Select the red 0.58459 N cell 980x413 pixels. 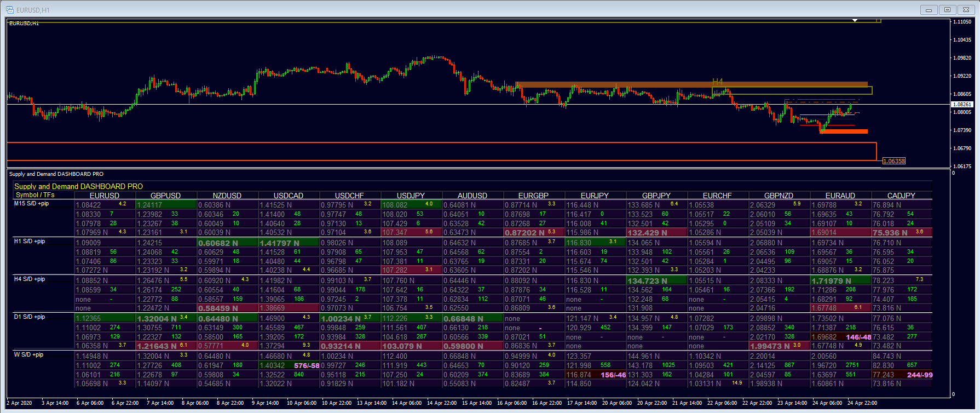click(x=227, y=308)
